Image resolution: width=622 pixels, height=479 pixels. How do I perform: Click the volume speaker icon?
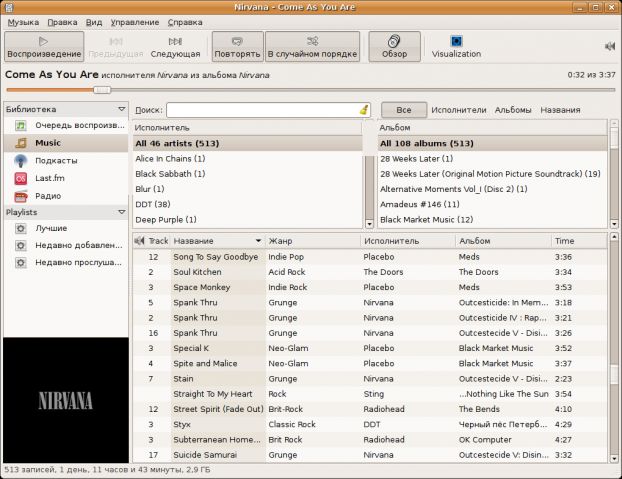click(x=610, y=46)
